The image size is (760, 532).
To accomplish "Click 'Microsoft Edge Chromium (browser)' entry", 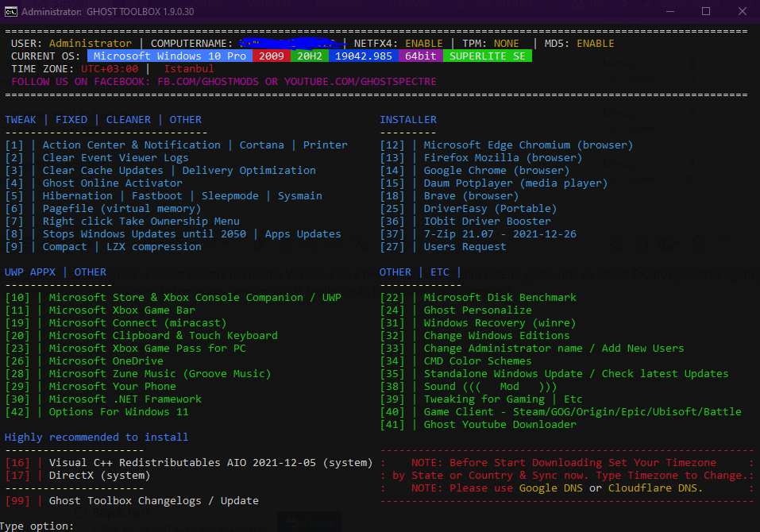I will pos(528,145).
